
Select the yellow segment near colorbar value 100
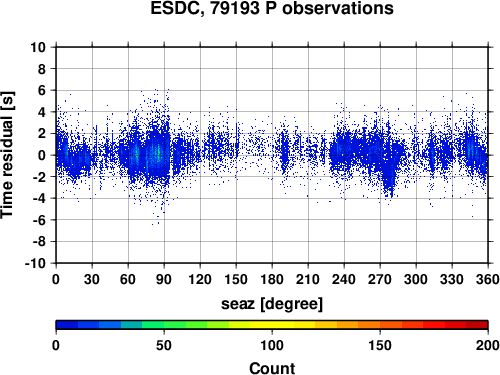272,325
